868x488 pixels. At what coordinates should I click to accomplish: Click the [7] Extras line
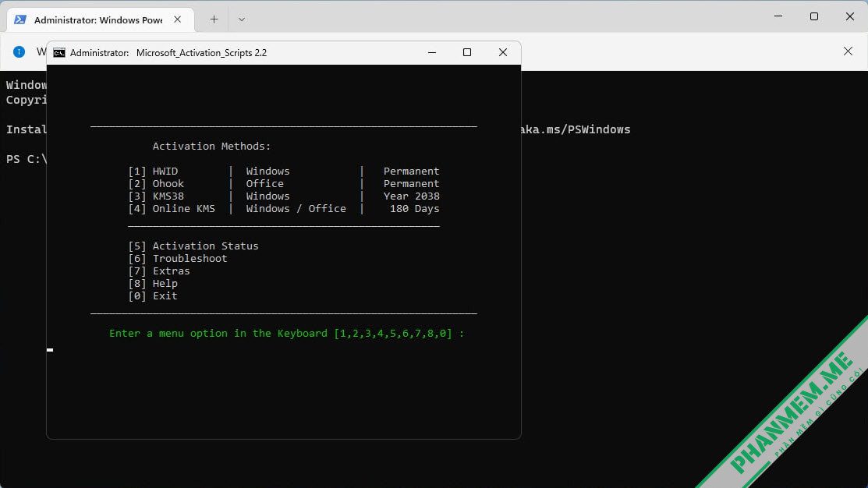pos(159,271)
